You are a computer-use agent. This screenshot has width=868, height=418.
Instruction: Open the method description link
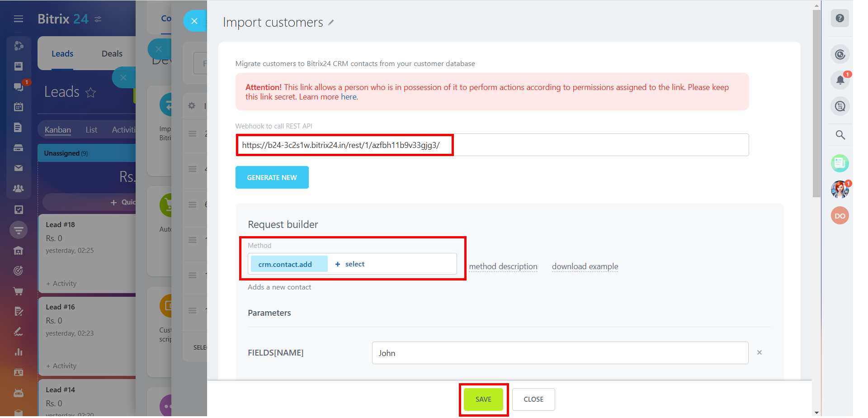503,266
